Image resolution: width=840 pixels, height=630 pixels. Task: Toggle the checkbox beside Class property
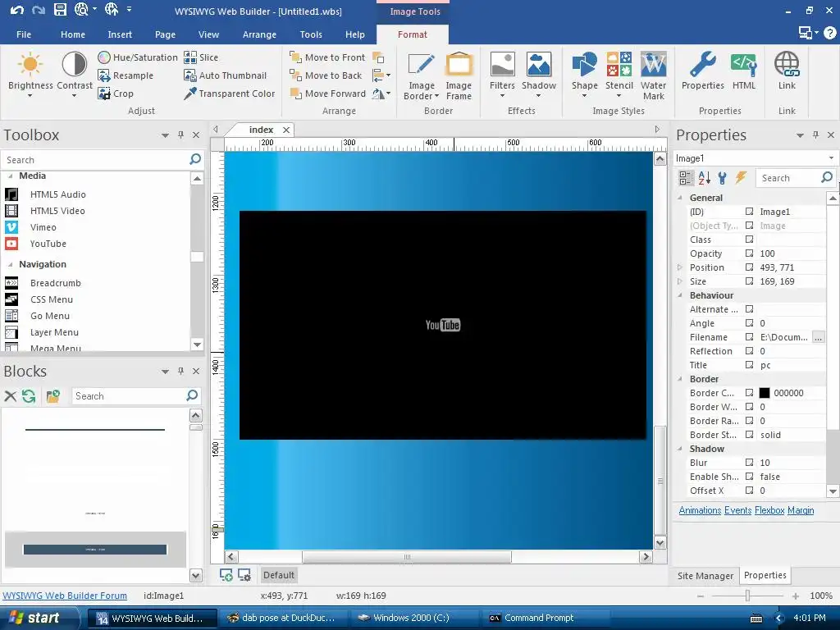point(749,240)
